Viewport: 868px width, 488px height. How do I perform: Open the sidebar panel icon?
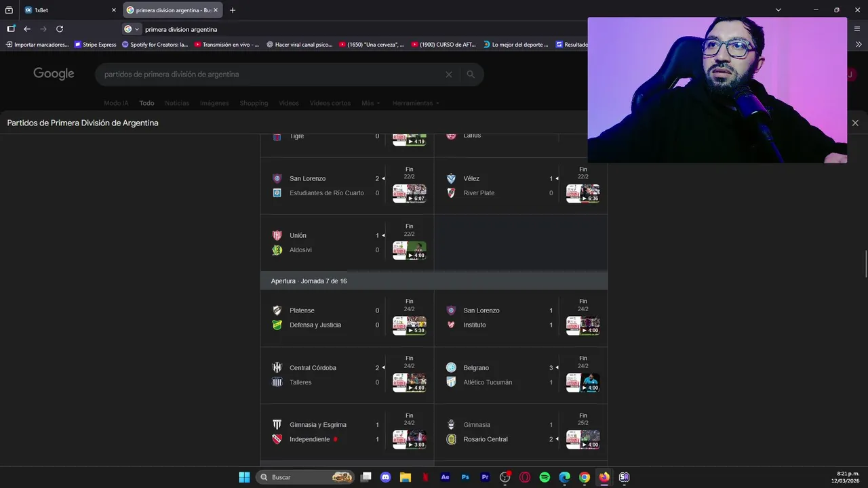(x=11, y=29)
